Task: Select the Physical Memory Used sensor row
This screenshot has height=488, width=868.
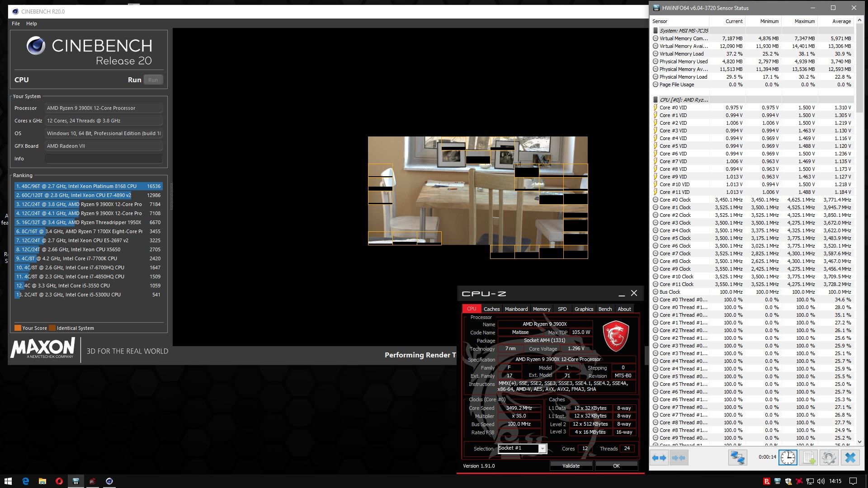Action: coord(752,61)
